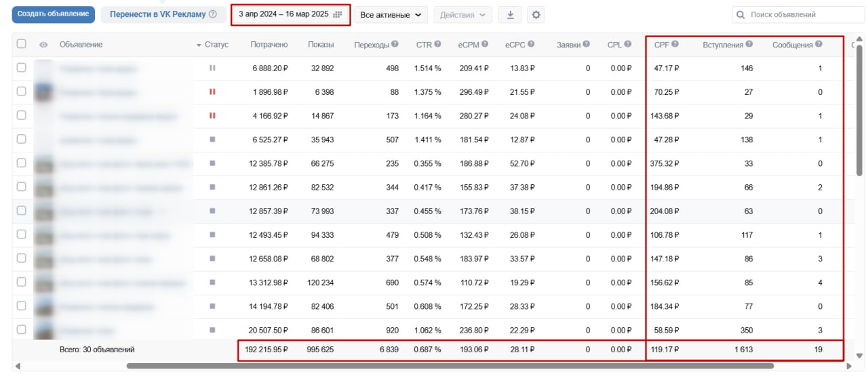Open the date range picker 3 апр 2024

(x=290, y=14)
